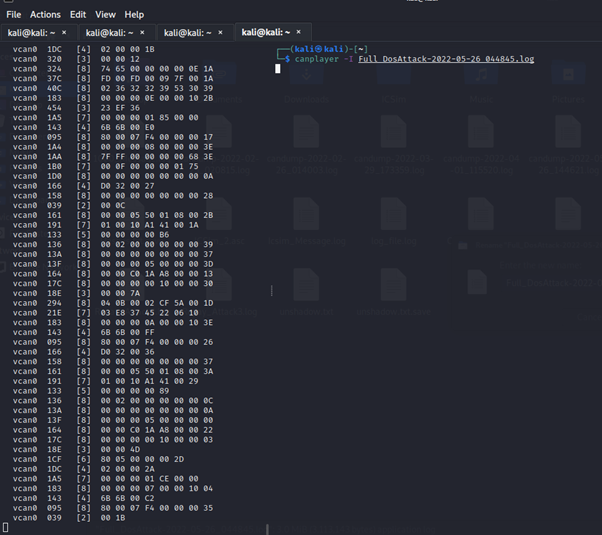The image size is (602, 535).
Task: Click data bytes 23 EF 36
Action: (x=120, y=108)
